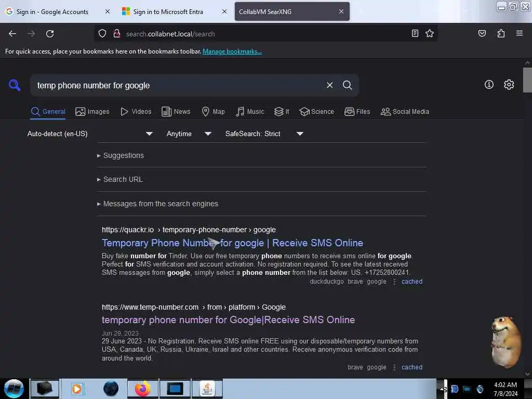
Task: Open the language Auto-detect dropdown
Action: 90,134
